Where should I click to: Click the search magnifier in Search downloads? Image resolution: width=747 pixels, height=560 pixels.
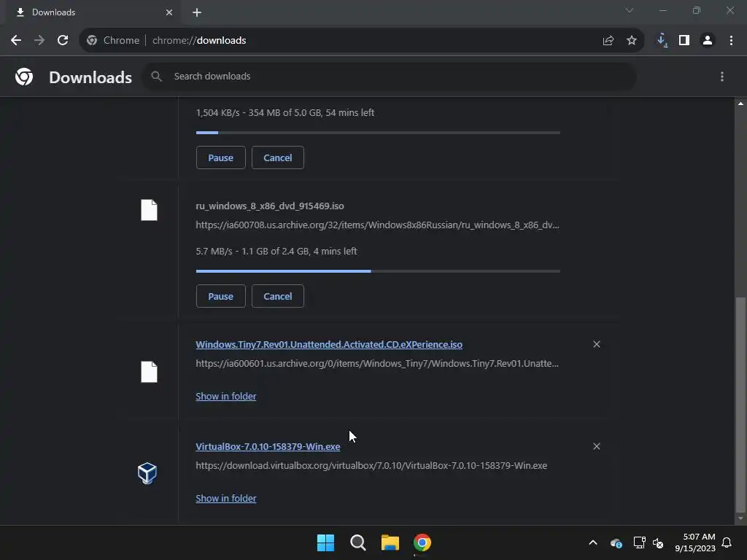156,76
